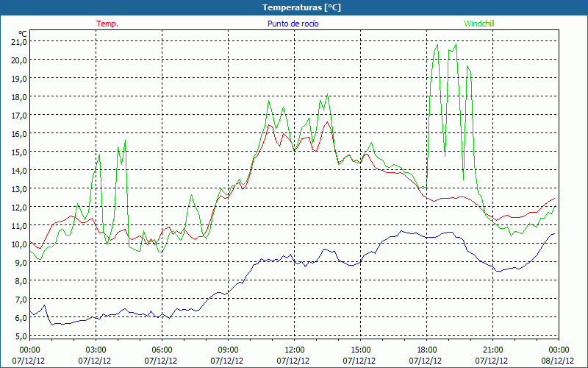The height and width of the screenshot is (368, 588).
Task: Click the 15,0 y-axis value
Action: click(19, 152)
